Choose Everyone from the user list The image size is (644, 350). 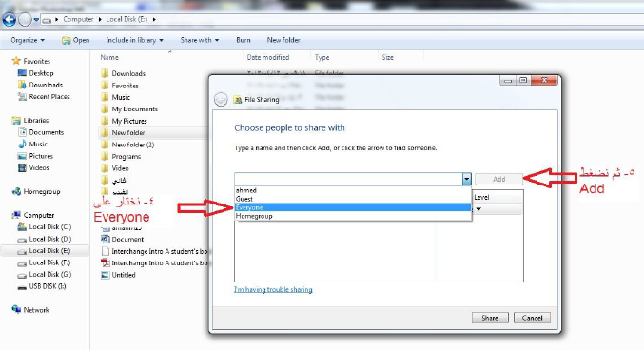click(x=353, y=207)
